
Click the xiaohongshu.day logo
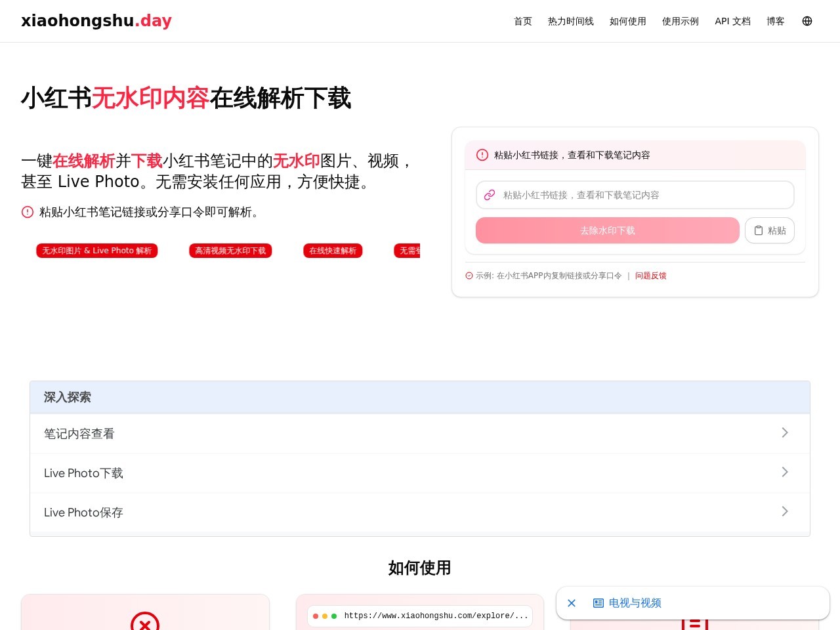click(x=96, y=20)
